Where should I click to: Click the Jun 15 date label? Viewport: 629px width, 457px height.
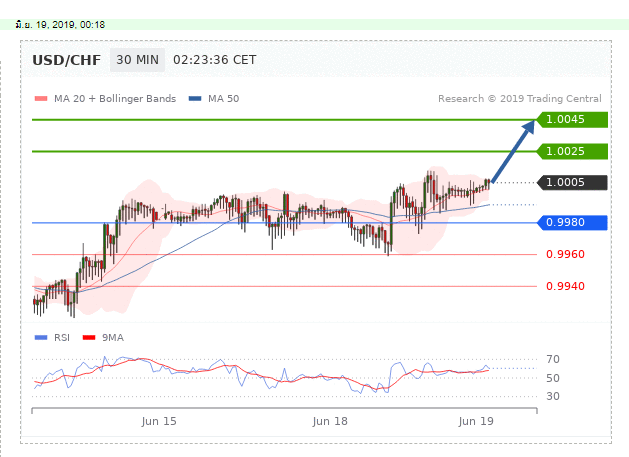click(159, 421)
